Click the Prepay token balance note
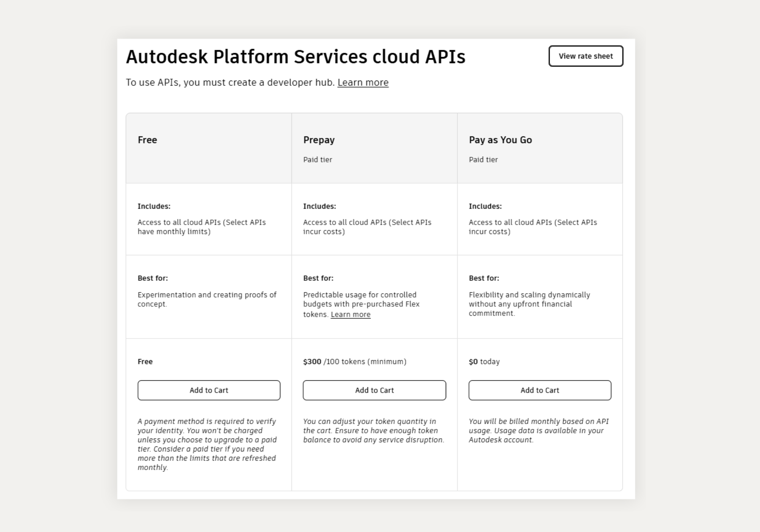 (x=374, y=431)
